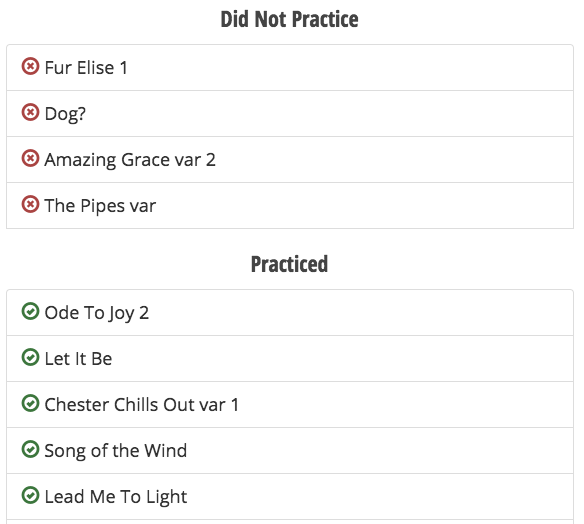
Task: Select Amazing Grace var 2 in the list
Action: (290, 160)
